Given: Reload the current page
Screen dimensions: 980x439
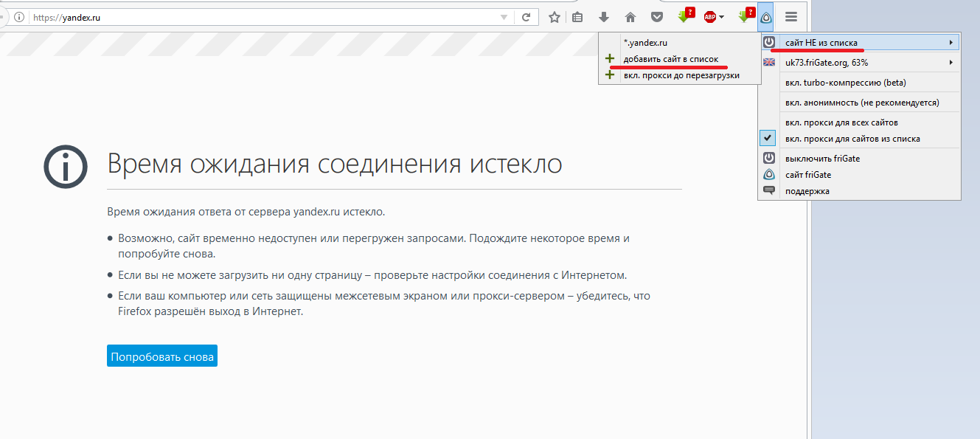Looking at the screenshot, I should 527,17.
